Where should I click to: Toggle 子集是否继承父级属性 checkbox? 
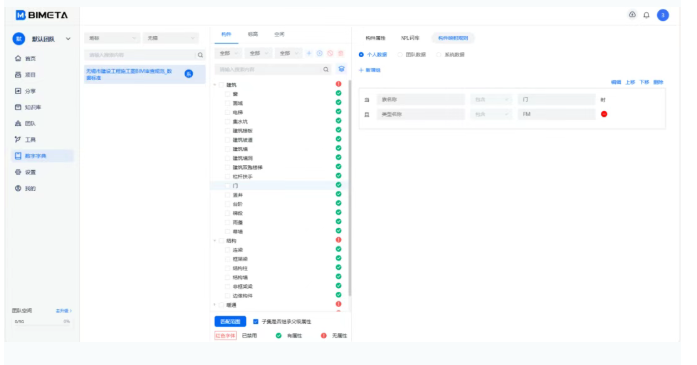point(256,321)
